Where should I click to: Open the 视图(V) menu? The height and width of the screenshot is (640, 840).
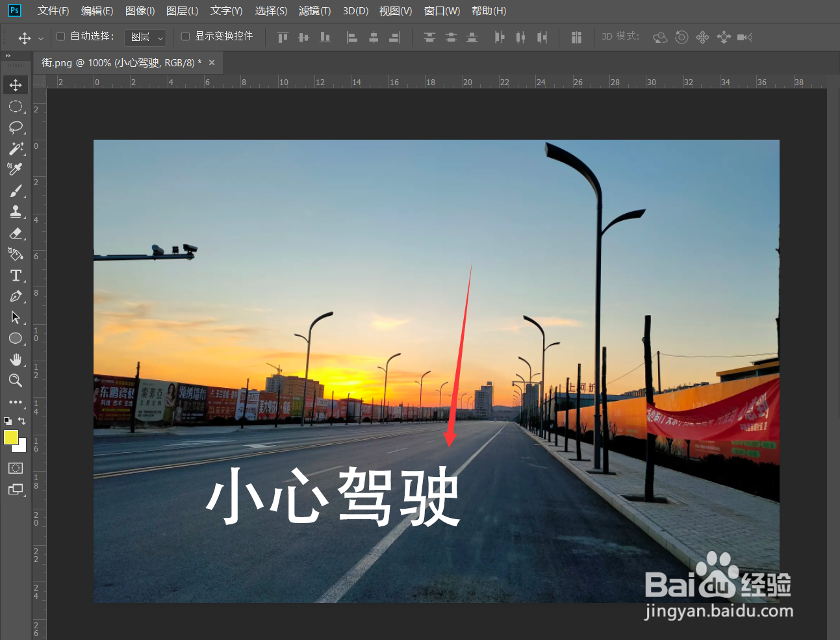pos(396,11)
